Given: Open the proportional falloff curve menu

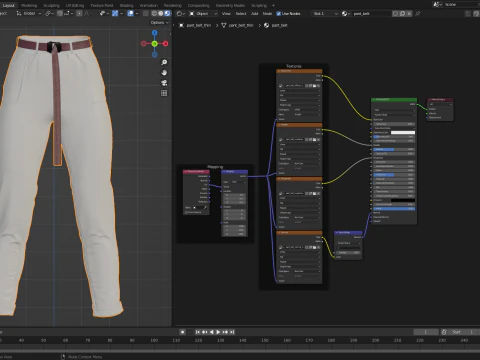Looking at the screenshot, I should pos(88,13).
